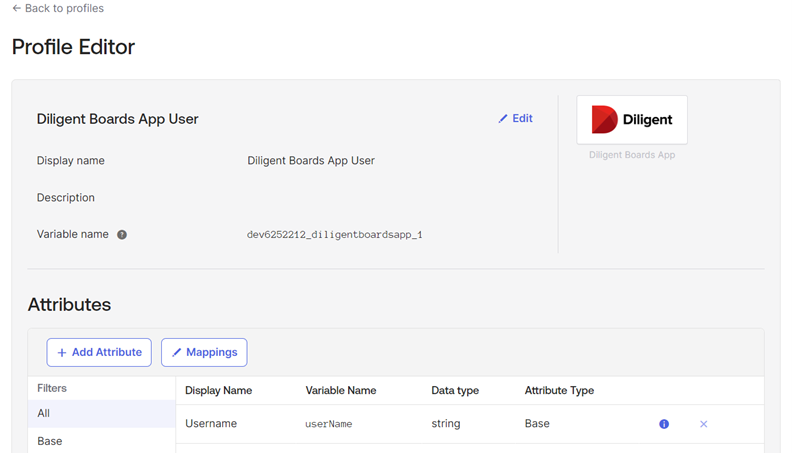Click the Variable Name column header
This screenshot has width=792, height=453.
click(x=341, y=391)
